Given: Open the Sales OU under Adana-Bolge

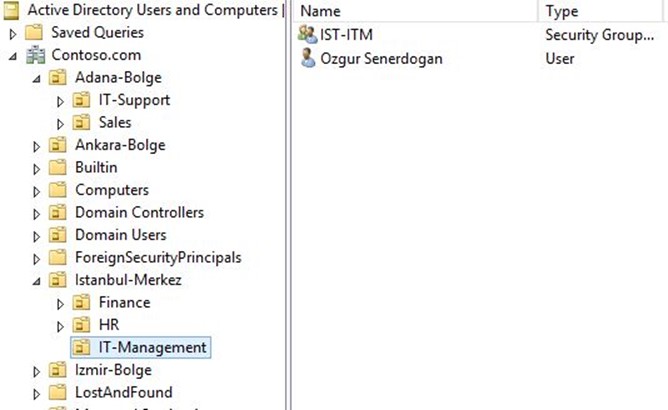Looking at the screenshot, I should pyautogui.click(x=115, y=122).
